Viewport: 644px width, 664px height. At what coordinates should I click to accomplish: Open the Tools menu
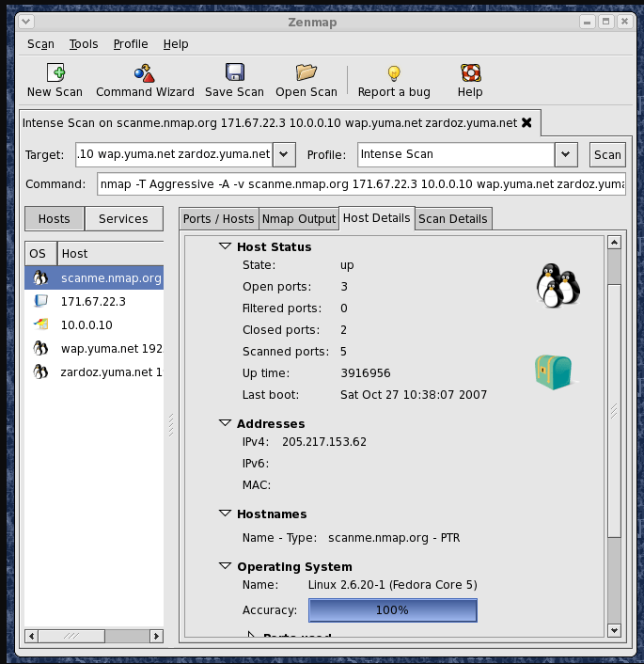click(x=84, y=44)
